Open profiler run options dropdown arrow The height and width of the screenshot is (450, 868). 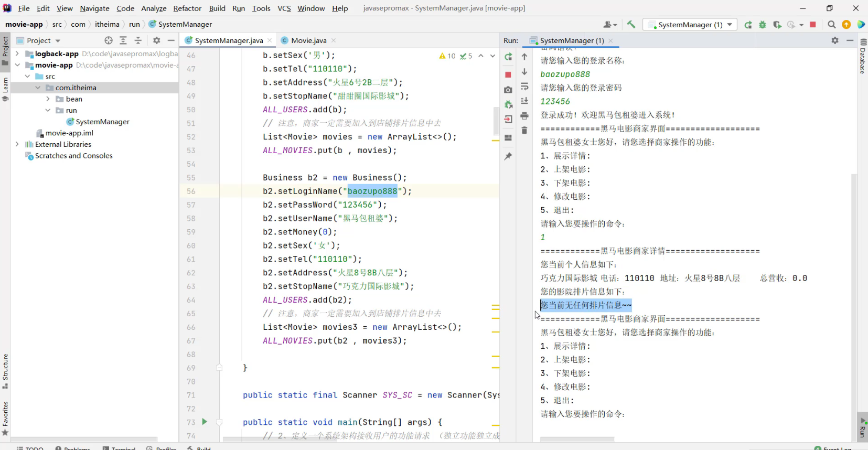[801, 25]
